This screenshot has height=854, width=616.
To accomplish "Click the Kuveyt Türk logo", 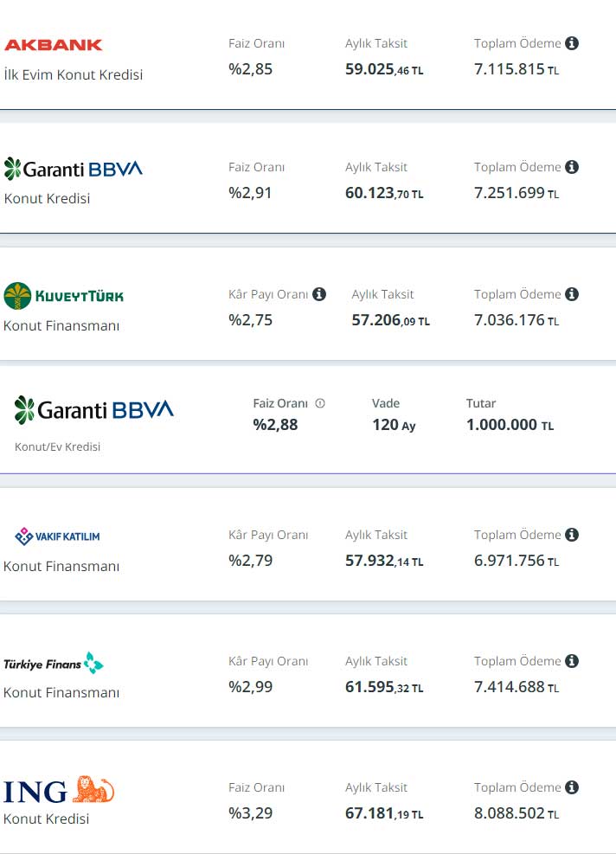I will point(64,296).
